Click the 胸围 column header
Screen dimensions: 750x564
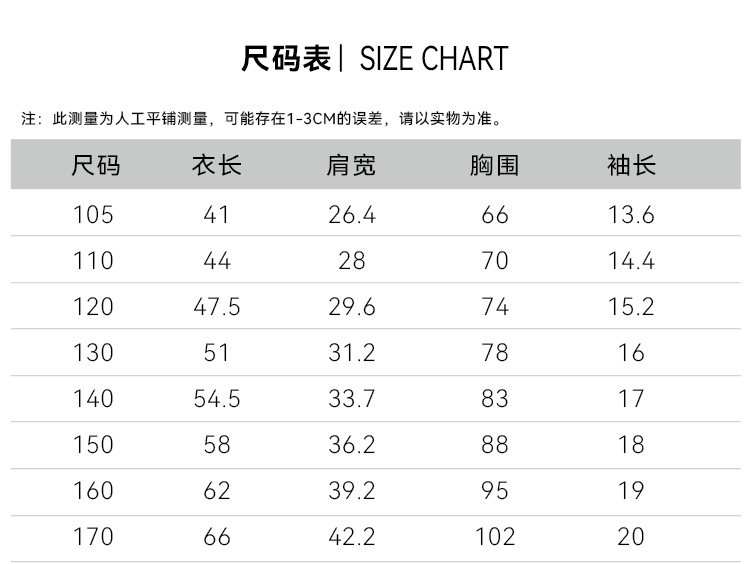pyautogui.click(x=495, y=165)
